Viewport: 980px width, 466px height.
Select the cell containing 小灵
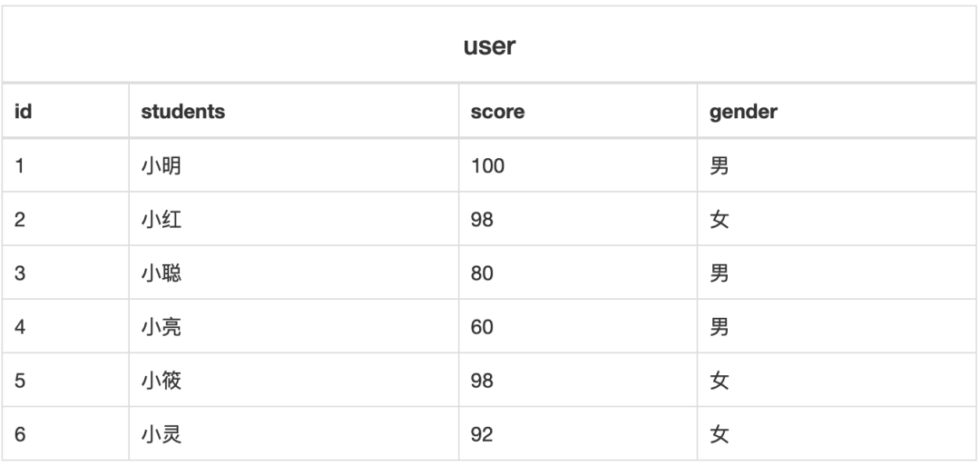(x=162, y=434)
